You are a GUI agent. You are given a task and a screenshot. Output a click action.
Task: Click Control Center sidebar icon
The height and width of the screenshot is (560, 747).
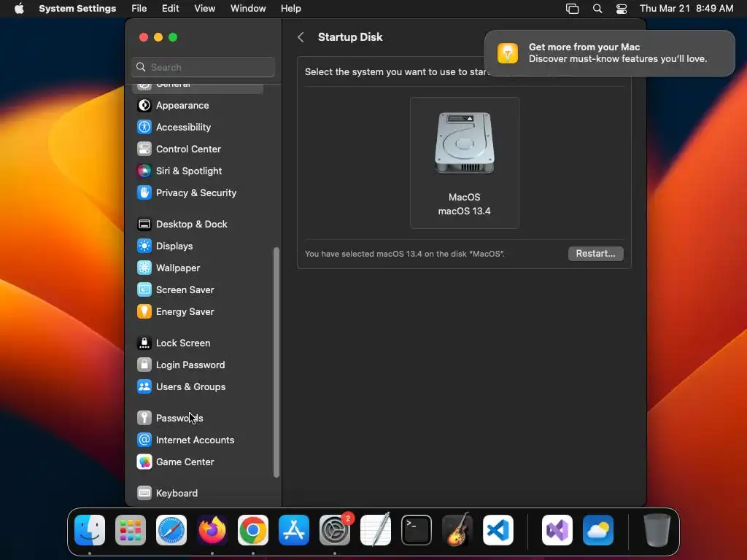tap(144, 149)
